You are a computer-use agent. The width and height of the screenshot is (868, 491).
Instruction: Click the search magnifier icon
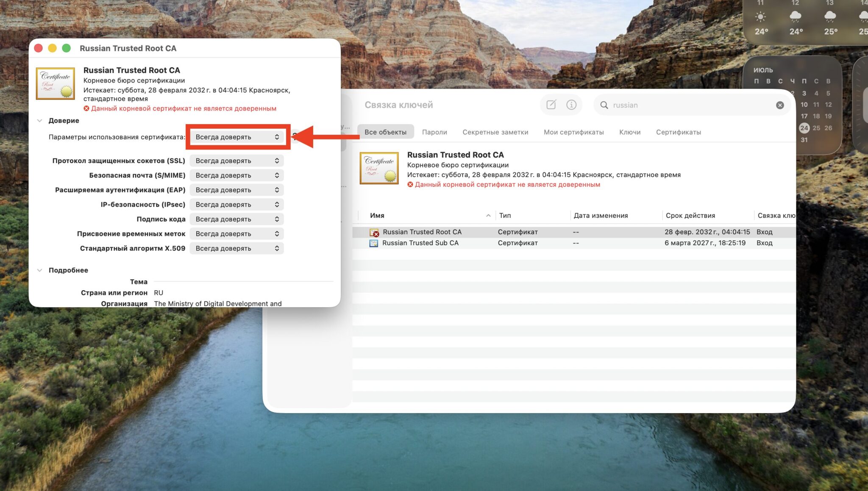(x=604, y=105)
